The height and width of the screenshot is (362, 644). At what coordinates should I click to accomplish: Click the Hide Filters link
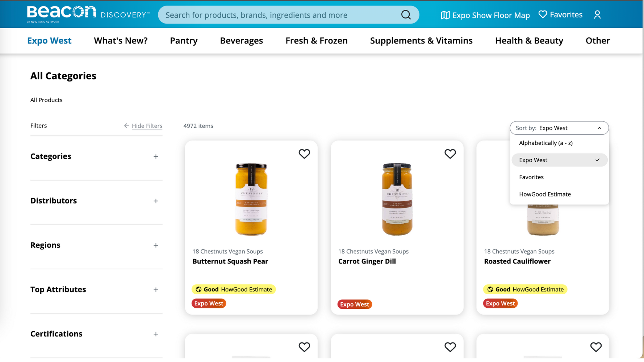pyautogui.click(x=147, y=126)
